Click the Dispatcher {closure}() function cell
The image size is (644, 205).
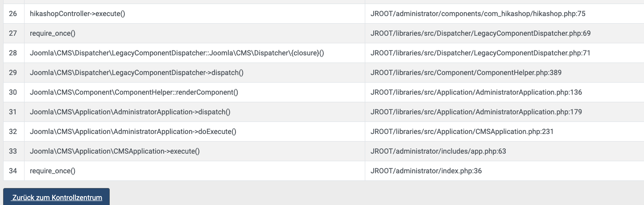[x=177, y=53]
